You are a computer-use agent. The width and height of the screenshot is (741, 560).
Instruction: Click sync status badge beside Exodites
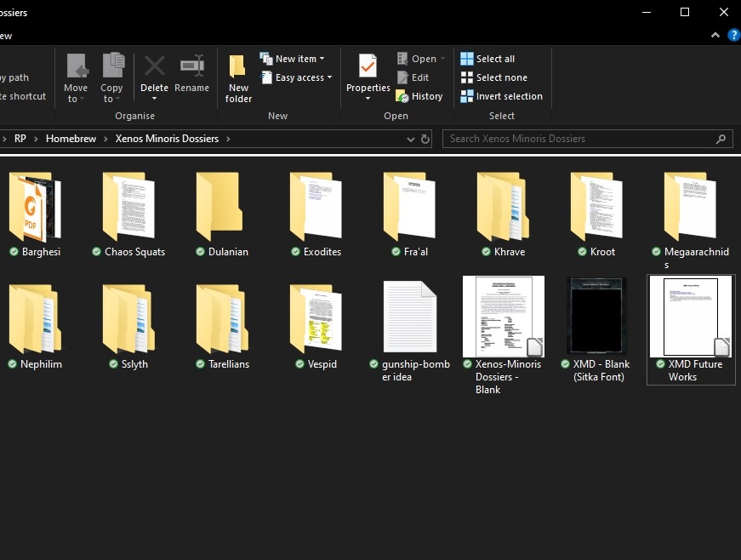coord(295,251)
